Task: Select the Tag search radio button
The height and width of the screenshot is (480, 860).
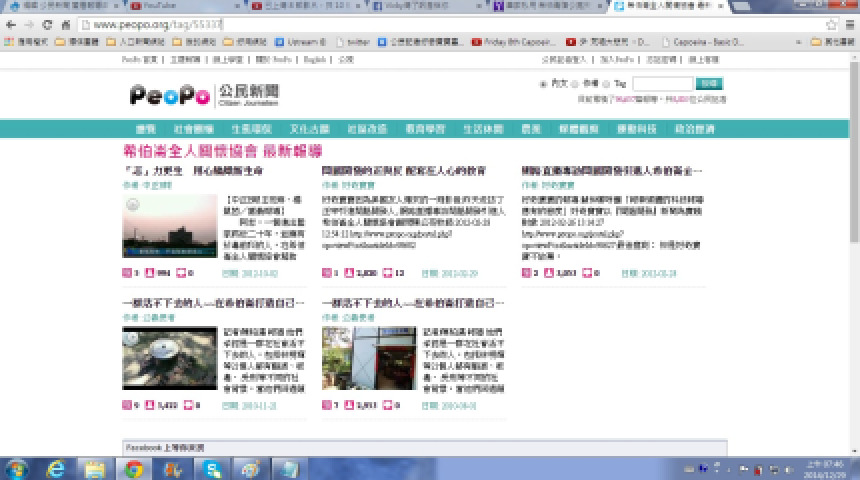Action: pyautogui.click(x=607, y=84)
